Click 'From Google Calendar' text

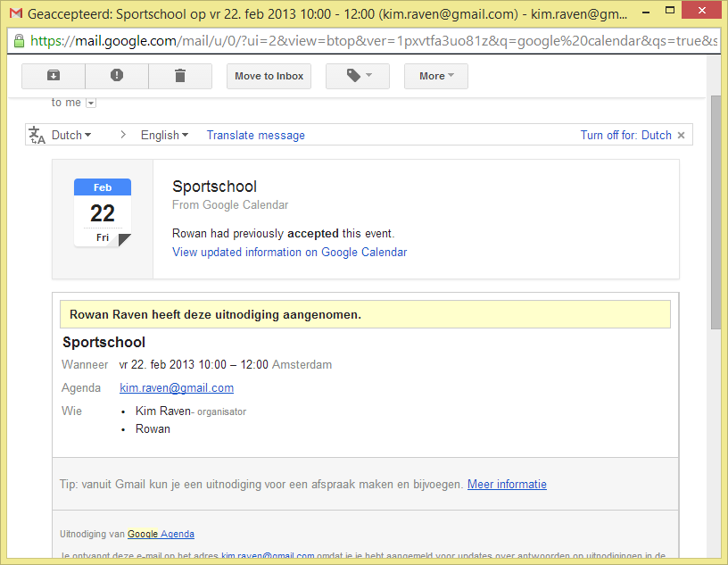[x=230, y=205]
